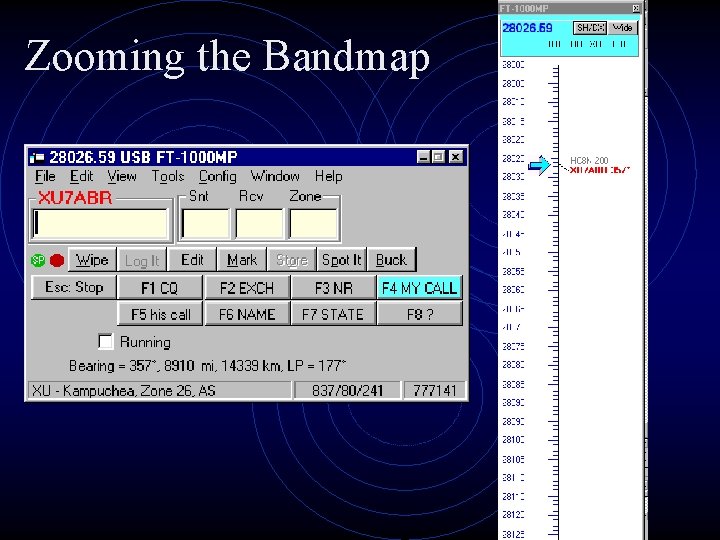Click the F4 MY CALL button
This screenshot has width=720, height=540.
point(419,288)
